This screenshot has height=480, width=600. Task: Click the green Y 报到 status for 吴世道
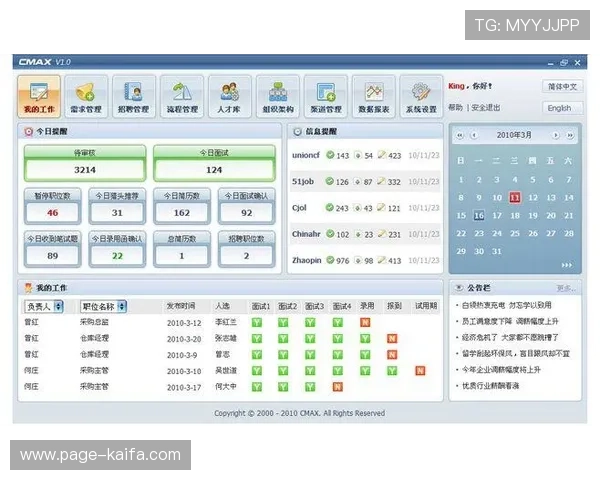click(x=392, y=371)
